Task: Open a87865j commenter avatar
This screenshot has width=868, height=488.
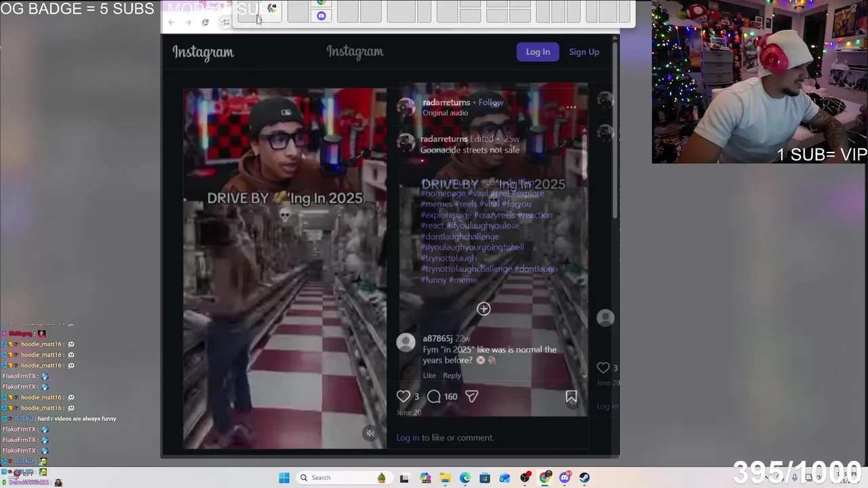Action: tap(406, 342)
